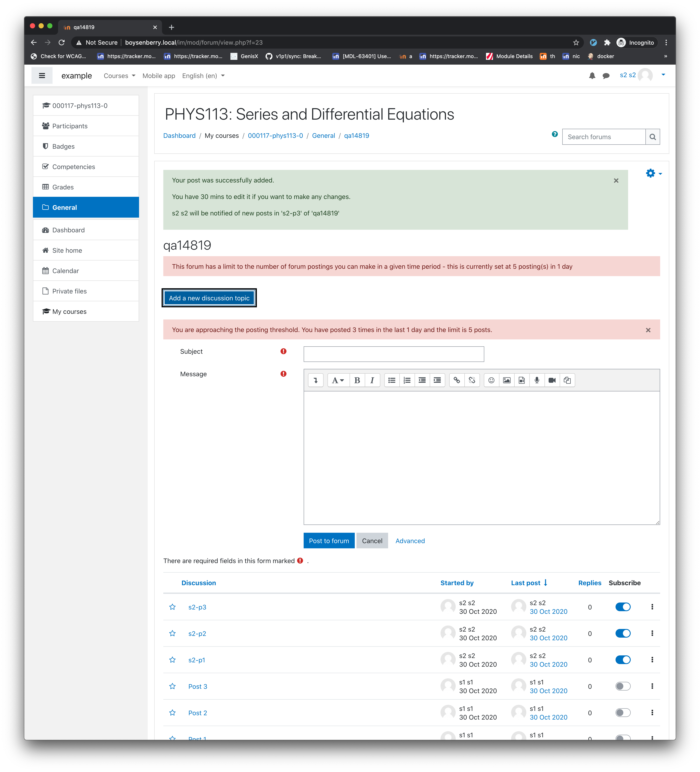Toggle the editor's show more buttons icon
700x772 pixels.
click(x=316, y=380)
